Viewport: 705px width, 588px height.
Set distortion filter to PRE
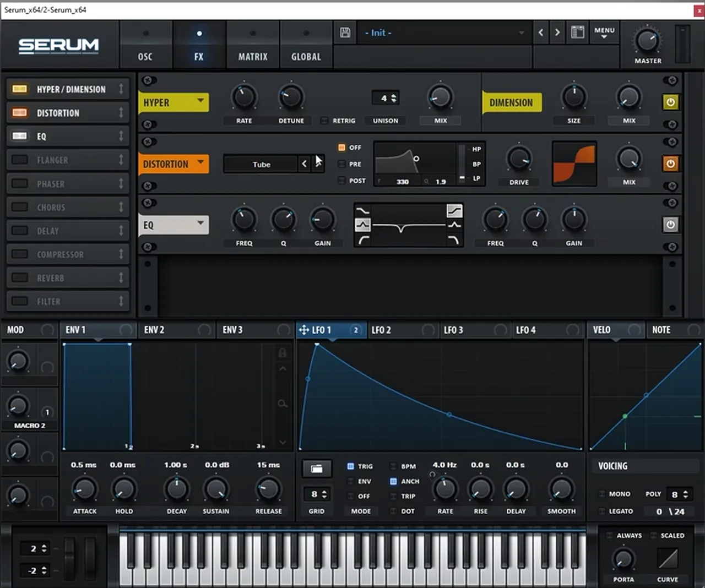pyautogui.click(x=341, y=164)
